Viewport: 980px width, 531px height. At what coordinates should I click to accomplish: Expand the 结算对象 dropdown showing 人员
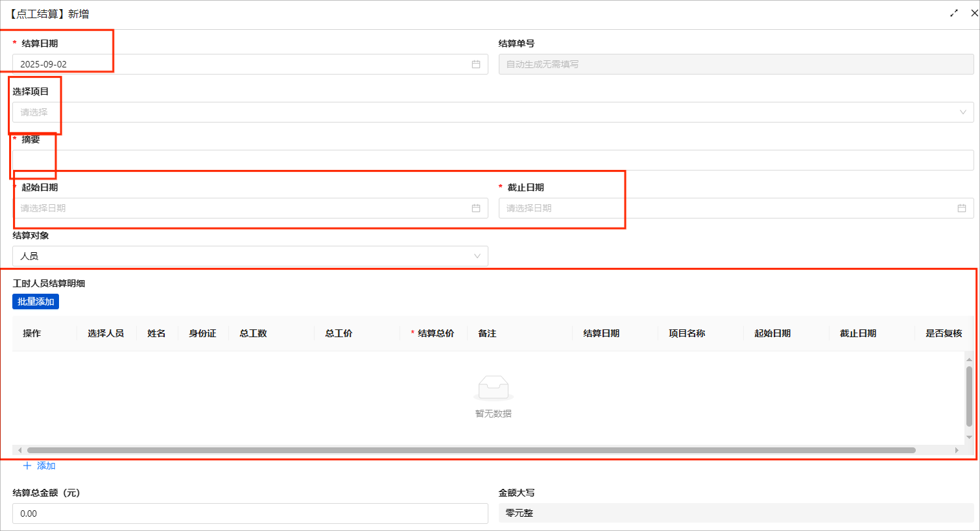[250, 256]
